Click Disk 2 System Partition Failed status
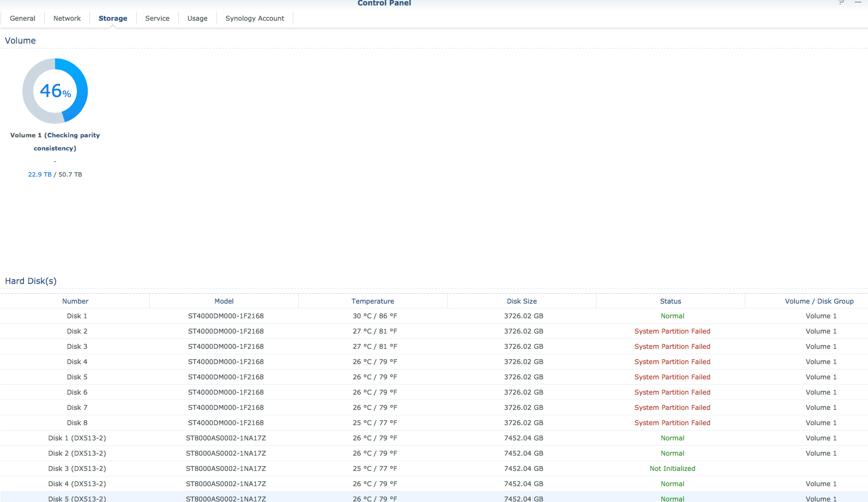This screenshot has width=868, height=502. pos(672,331)
